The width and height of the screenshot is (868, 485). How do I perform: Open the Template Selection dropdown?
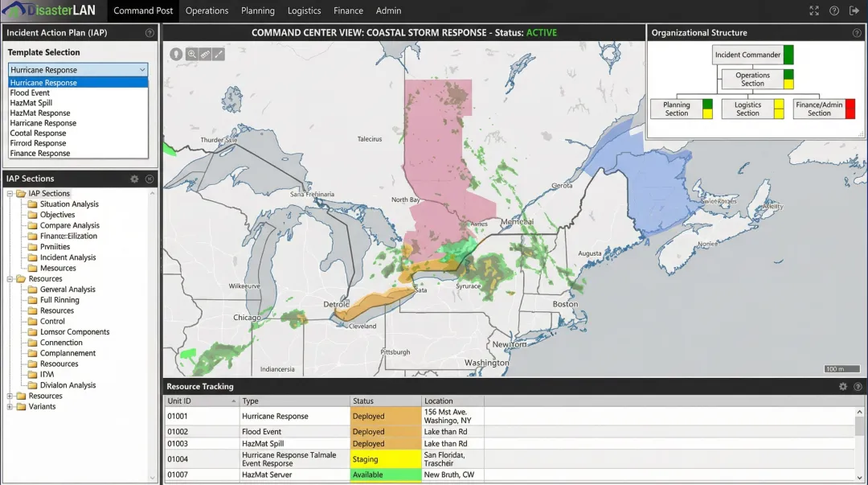(x=77, y=70)
